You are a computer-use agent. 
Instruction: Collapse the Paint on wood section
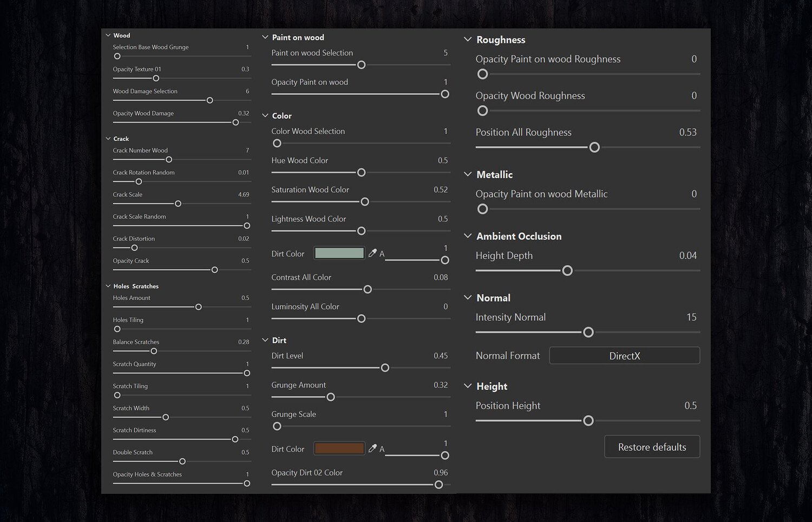[x=265, y=37]
